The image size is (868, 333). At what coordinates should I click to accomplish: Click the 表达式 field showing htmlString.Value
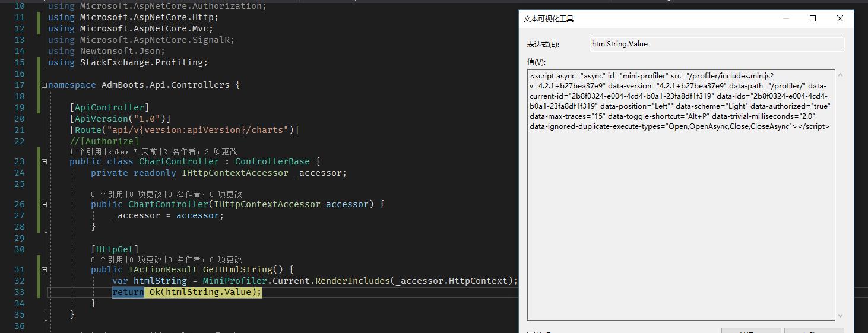tap(718, 44)
